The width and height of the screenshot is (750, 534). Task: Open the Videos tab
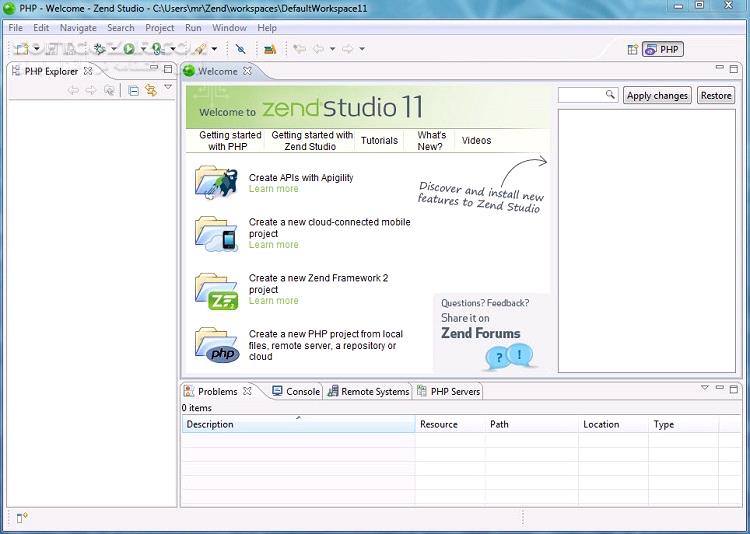476,141
